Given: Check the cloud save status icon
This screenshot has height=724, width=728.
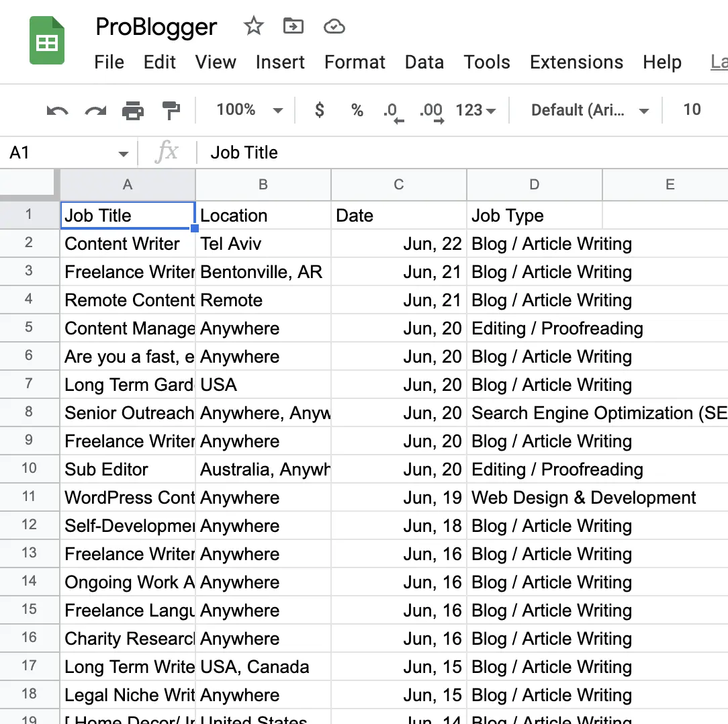Looking at the screenshot, I should (334, 26).
